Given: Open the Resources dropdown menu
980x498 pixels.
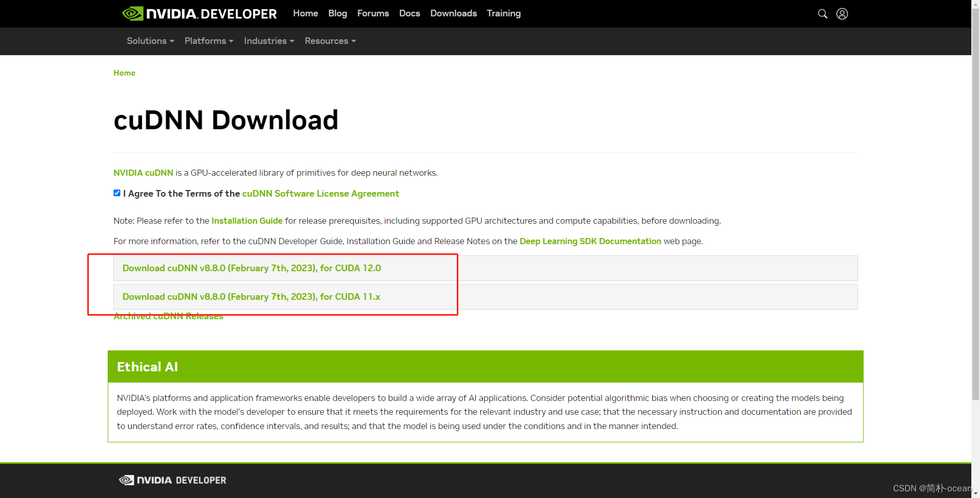Looking at the screenshot, I should pyautogui.click(x=330, y=41).
